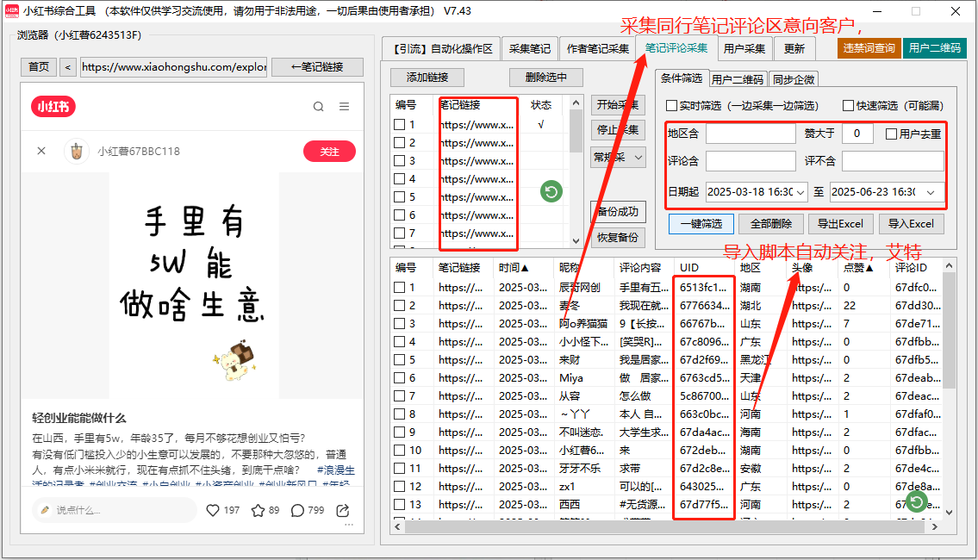Click the red 关注 follow button
Screen dimensions: 978x560
[x=329, y=150]
